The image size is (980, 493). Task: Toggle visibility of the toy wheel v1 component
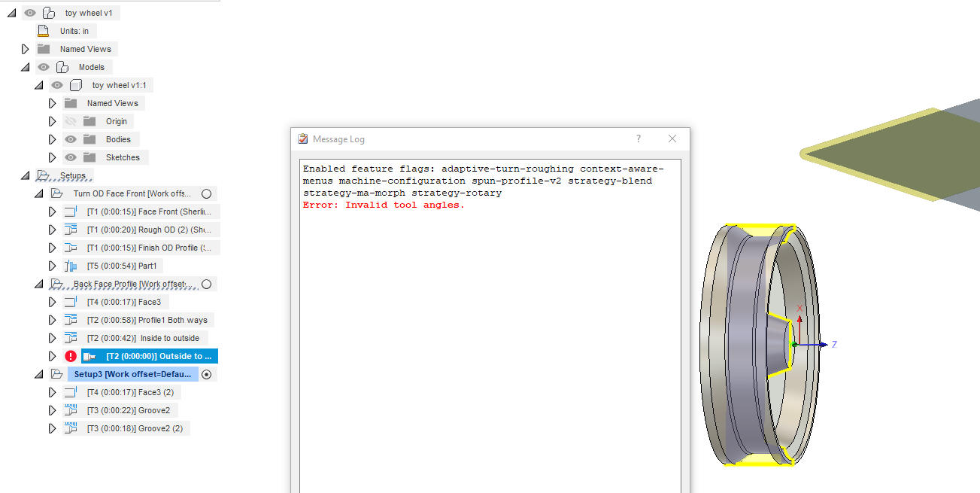(30, 12)
